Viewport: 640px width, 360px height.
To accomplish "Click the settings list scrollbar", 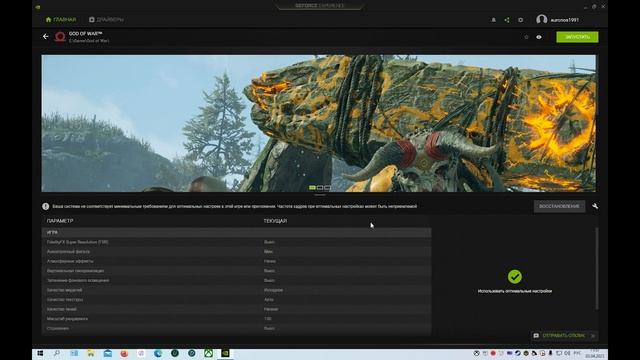I will (597, 269).
